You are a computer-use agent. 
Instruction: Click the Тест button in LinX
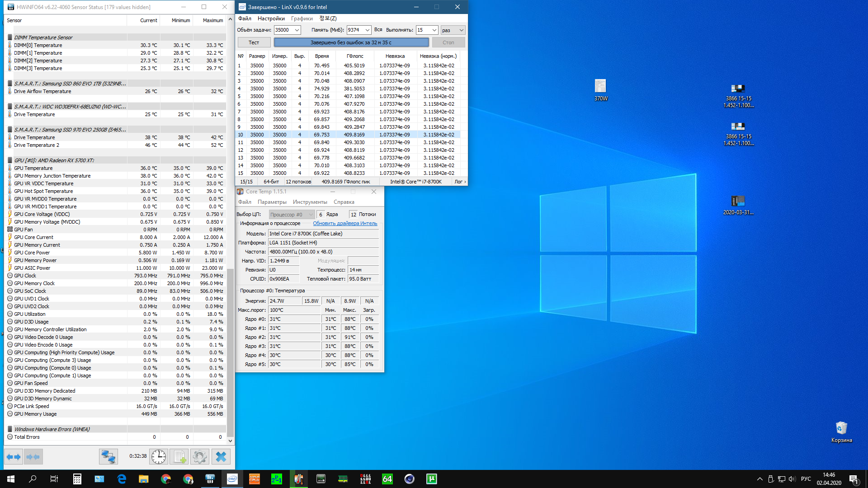tap(254, 42)
